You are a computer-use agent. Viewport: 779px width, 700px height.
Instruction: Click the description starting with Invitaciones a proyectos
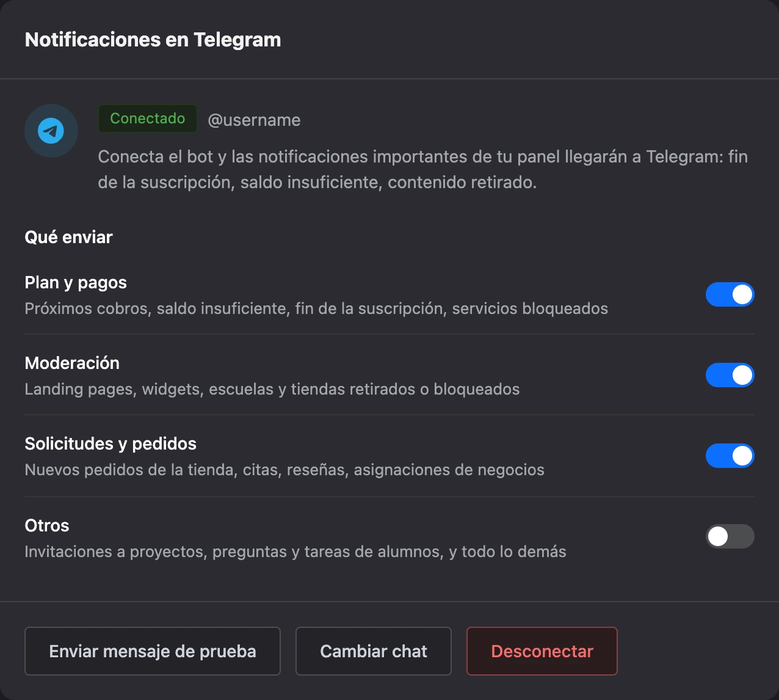[295, 552]
